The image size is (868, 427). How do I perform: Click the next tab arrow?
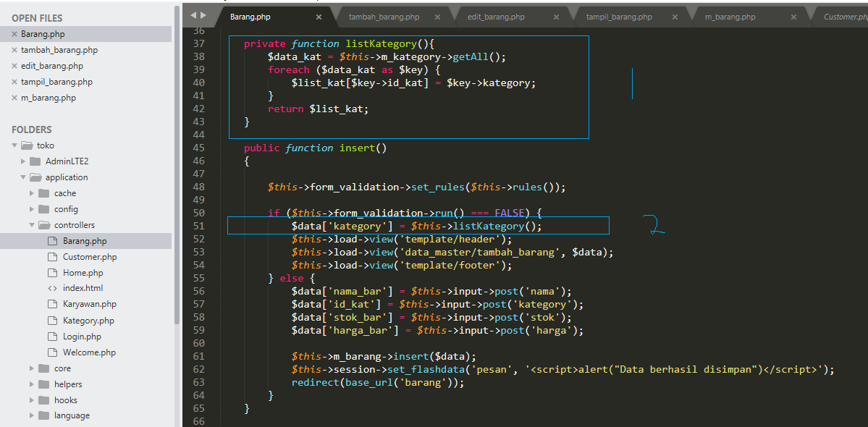point(203,15)
